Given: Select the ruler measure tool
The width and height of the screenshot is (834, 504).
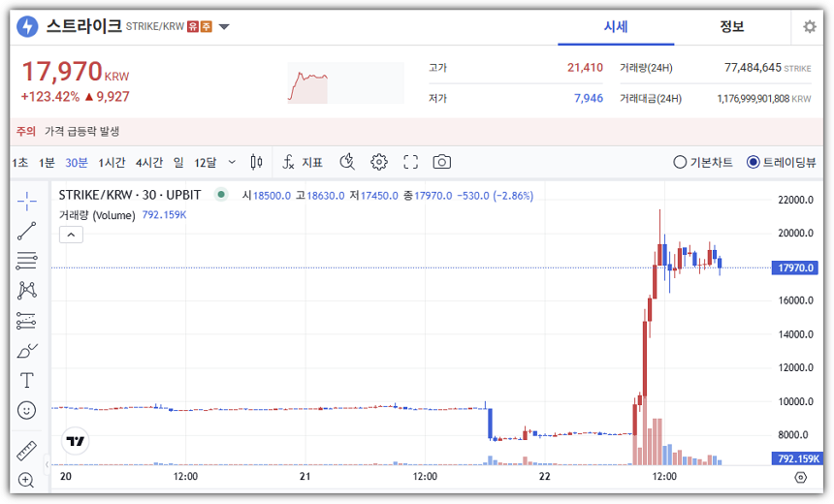Looking at the screenshot, I should coord(26,451).
